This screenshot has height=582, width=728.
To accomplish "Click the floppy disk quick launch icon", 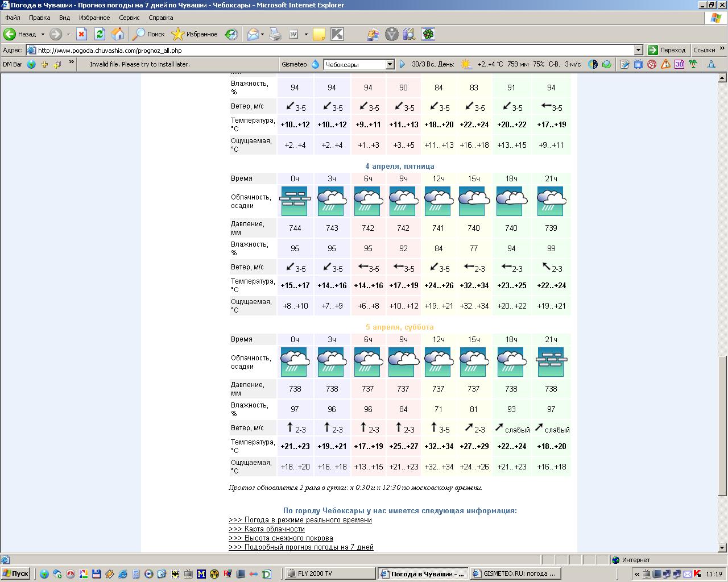I will 96,574.
